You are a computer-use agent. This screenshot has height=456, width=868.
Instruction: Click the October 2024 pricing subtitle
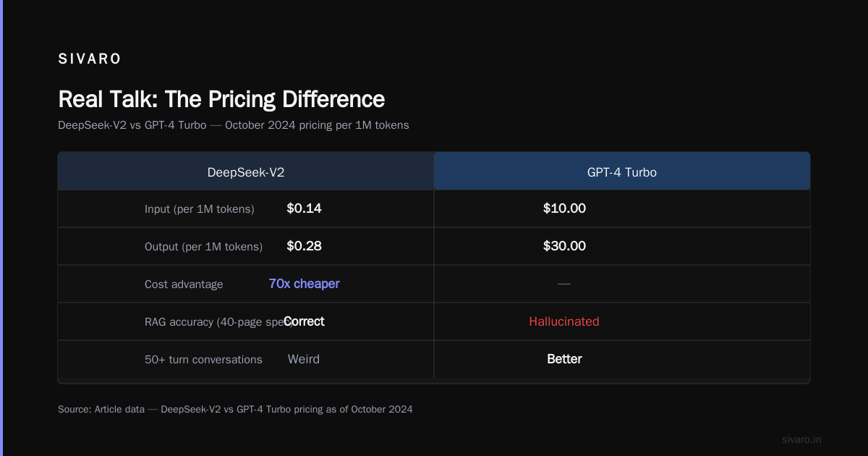pos(234,125)
